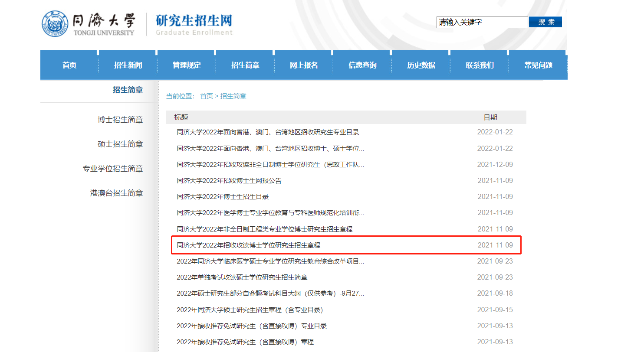Open 2022年同济大学硕士研究生招生章程(含专业目录)
This screenshot has width=644, height=352.
click(250, 310)
